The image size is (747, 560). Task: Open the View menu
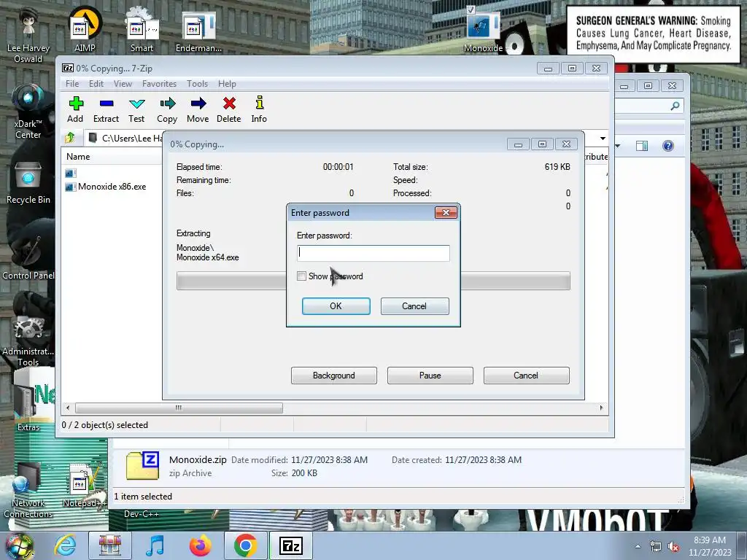[123, 84]
